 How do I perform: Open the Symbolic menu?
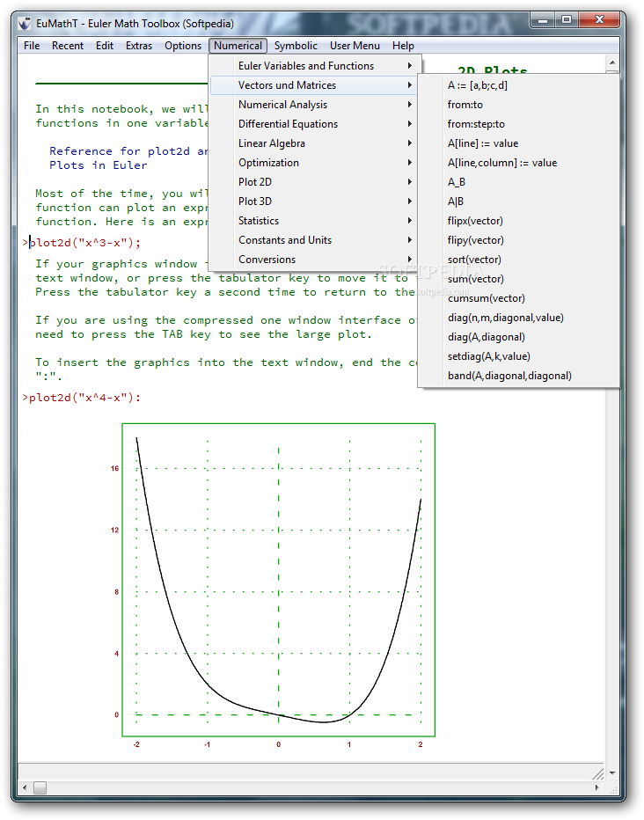point(296,46)
